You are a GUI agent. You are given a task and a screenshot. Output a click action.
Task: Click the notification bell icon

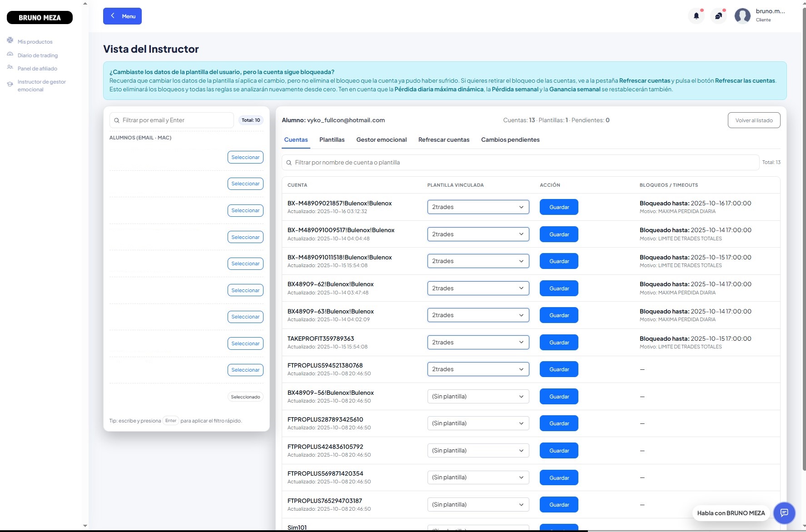pos(696,16)
